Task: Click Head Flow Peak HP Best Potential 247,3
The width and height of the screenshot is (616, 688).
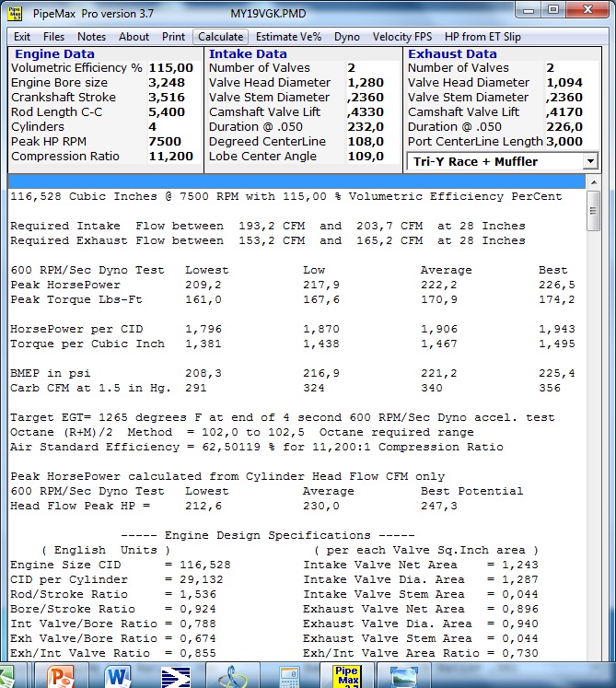Action: 438,506
